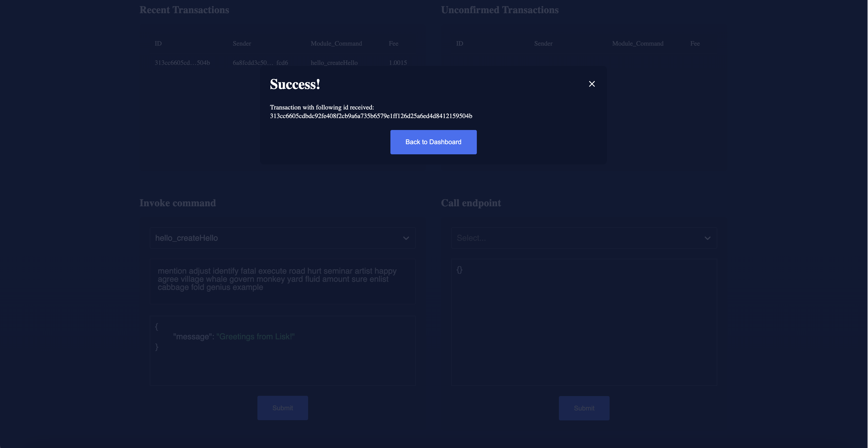The width and height of the screenshot is (868, 448).
Task: Click the Fee value 1.0015 in transactions
Action: [x=398, y=62]
